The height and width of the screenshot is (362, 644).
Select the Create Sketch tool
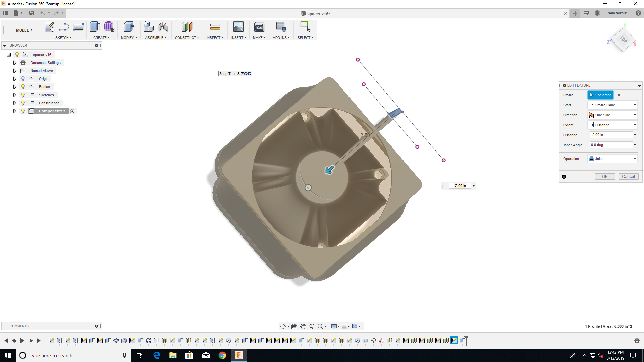(49, 27)
